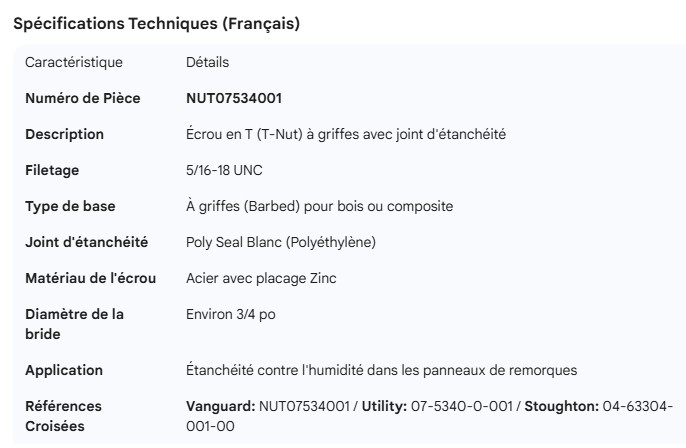Select the 'Type de base' row label
Image resolution: width=686 pixels, height=448 pixels.
70,206
